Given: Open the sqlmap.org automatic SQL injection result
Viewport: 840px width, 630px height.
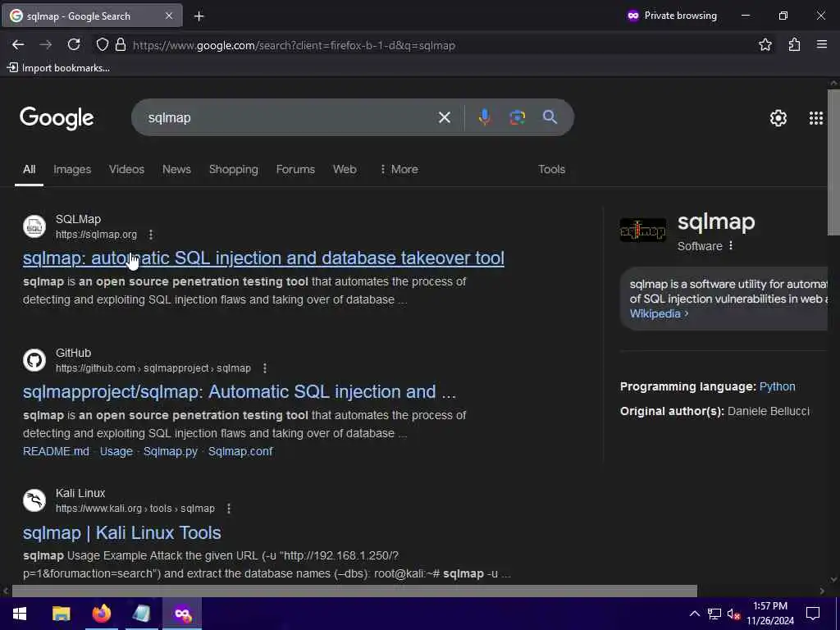Looking at the screenshot, I should coord(263,258).
